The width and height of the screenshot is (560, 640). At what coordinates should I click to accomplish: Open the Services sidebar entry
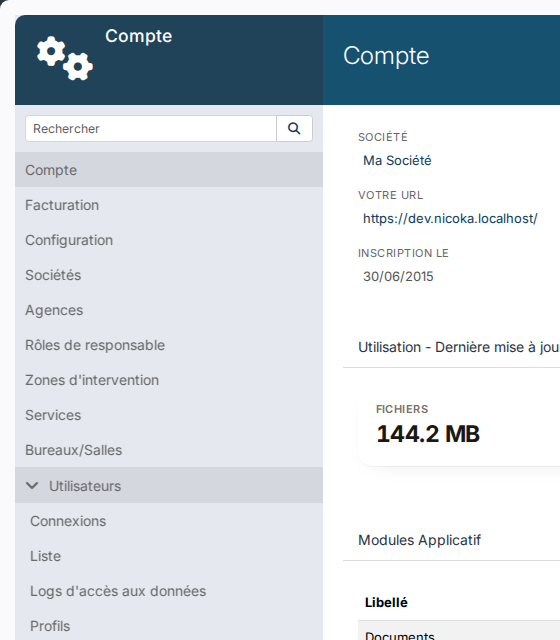tap(169, 415)
